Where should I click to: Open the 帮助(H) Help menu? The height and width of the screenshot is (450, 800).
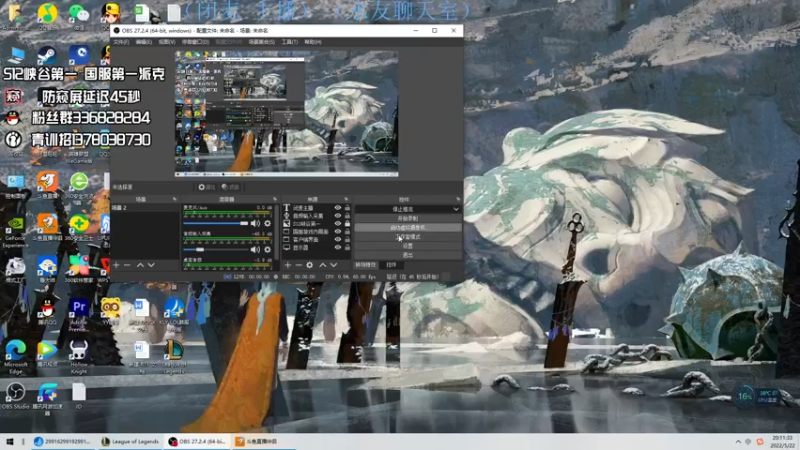[x=313, y=42]
